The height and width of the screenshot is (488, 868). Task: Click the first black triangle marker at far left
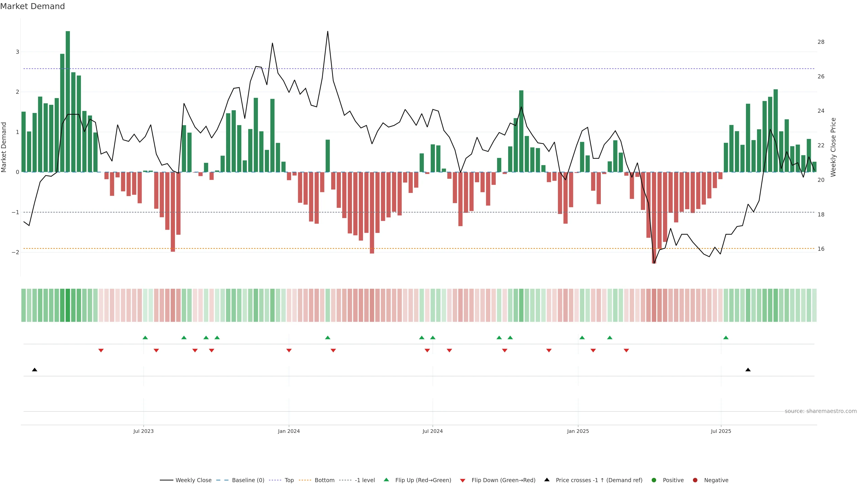(x=34, y=370)
